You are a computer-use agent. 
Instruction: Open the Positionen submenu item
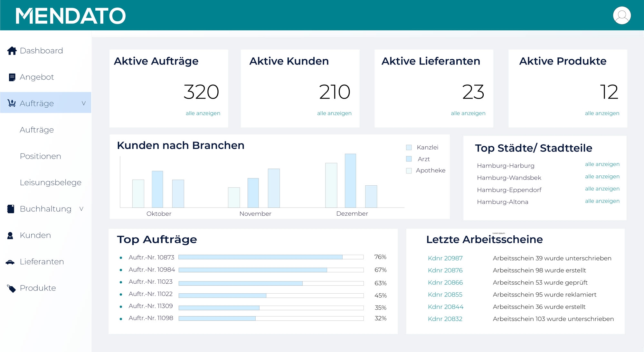pyautogui.click(x=40, y=156)
